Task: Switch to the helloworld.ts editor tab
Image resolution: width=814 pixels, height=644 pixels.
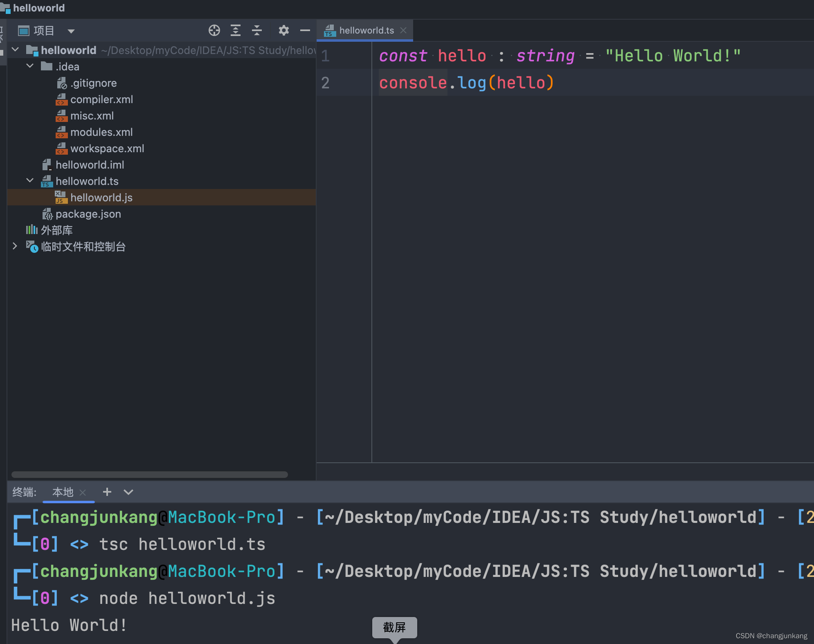Action: 366,30
